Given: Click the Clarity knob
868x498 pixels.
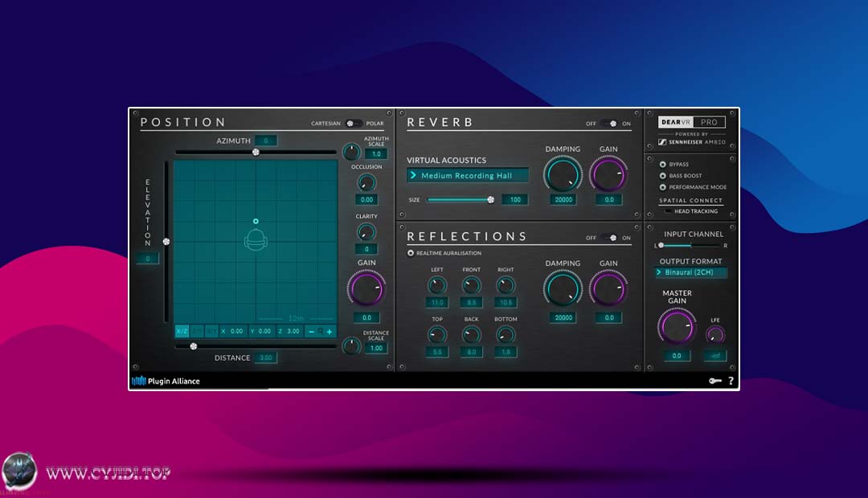Looking at the screenshot, I should point(366,232).
